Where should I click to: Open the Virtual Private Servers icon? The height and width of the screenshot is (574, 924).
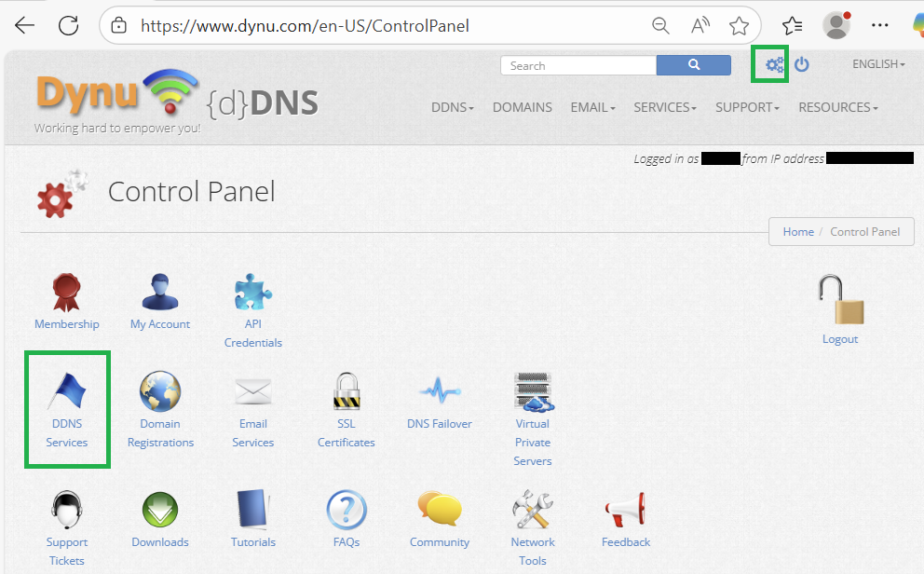click(x=533, y=392)
